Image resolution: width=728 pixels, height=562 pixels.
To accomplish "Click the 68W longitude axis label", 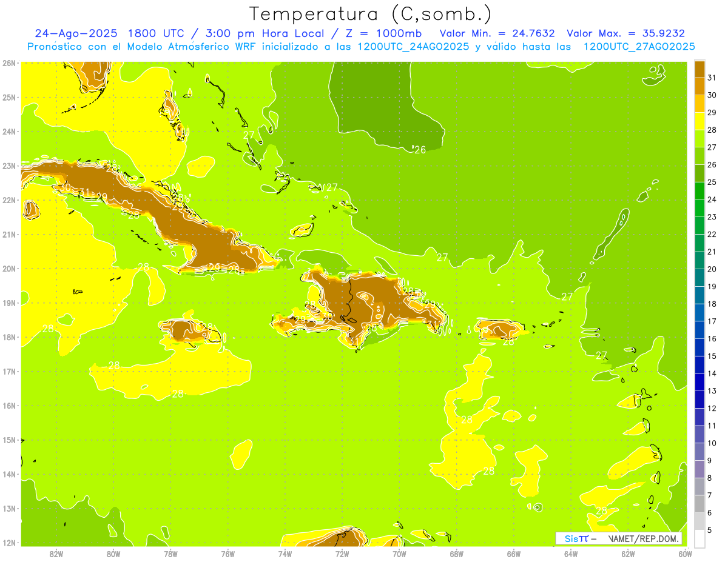I will [457, 554].
